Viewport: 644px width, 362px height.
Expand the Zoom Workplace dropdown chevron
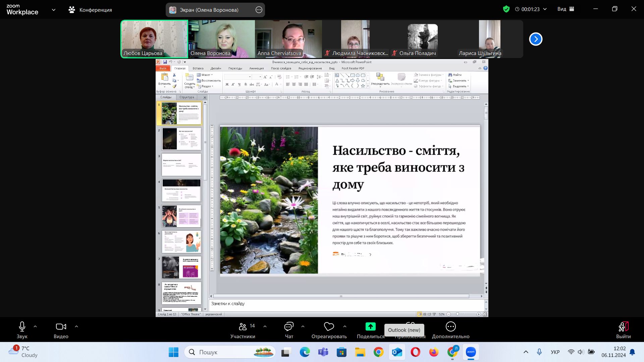pos(54,10)
